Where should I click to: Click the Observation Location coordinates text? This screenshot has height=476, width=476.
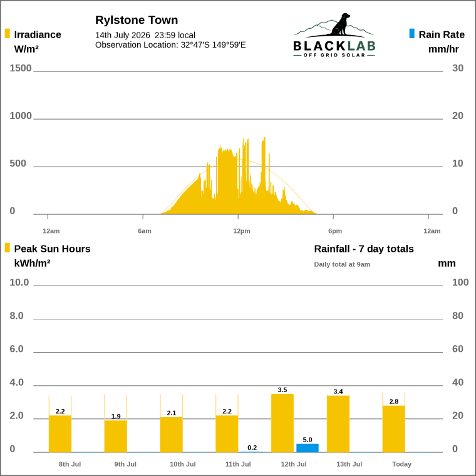click(x=170, y=45)
